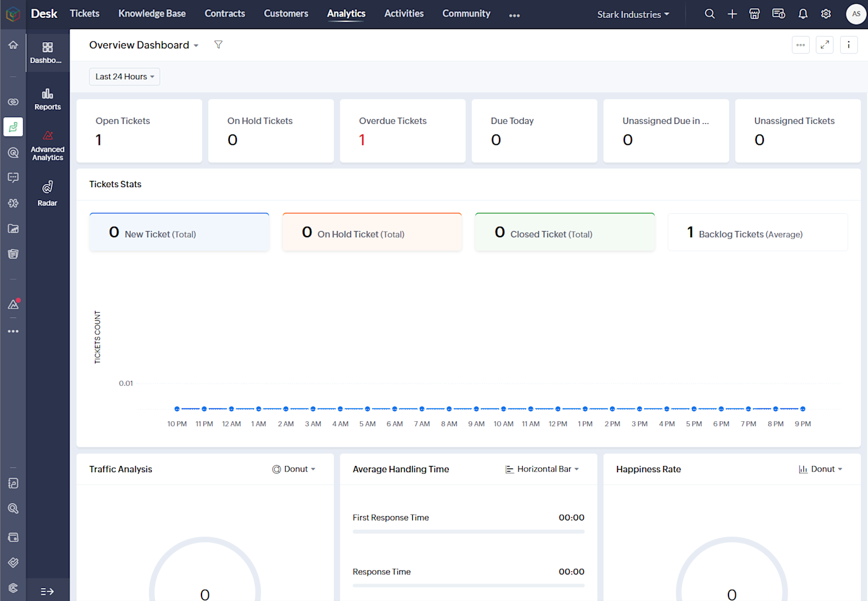Image resolution: width=868 pixels, height=601 pixels.
Task: Open the Radar section
Action: click(47, 193)
